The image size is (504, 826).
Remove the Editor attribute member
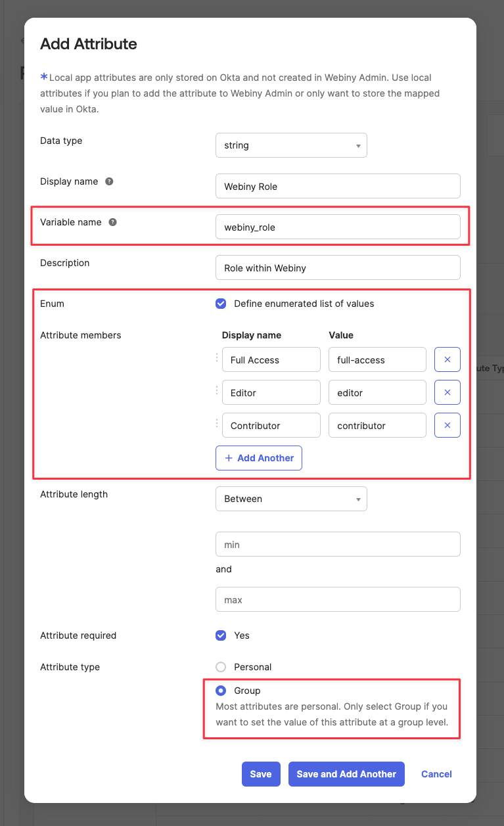click(447, 392)
